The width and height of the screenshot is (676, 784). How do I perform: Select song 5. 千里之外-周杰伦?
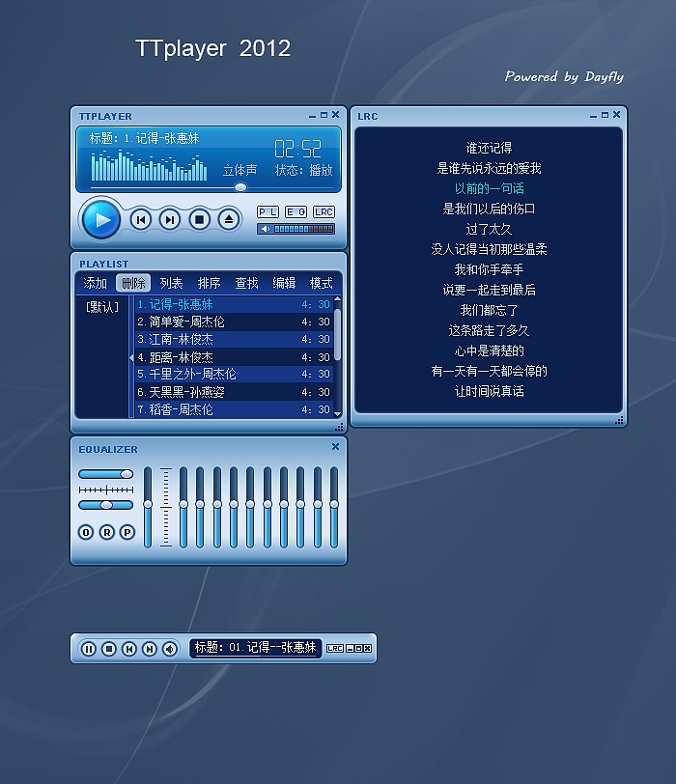[234, 374]
